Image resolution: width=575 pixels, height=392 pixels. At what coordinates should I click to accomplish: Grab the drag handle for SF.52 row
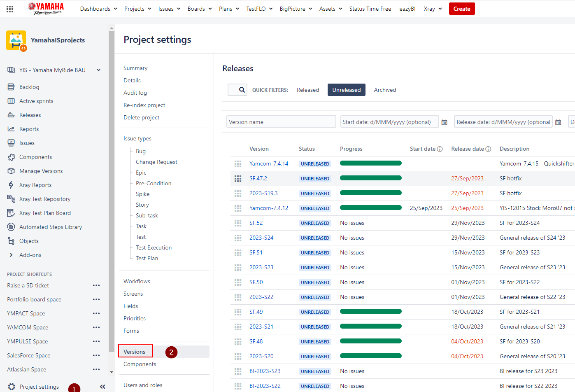pyautogui.click(x=238, y=223)
